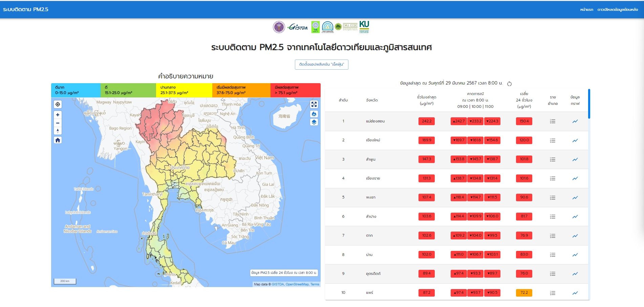Zoom in the map with plus button
Image resolution: width=644 pixels, height=307 pixels.
pyautogui.click(x=58, y=115)
